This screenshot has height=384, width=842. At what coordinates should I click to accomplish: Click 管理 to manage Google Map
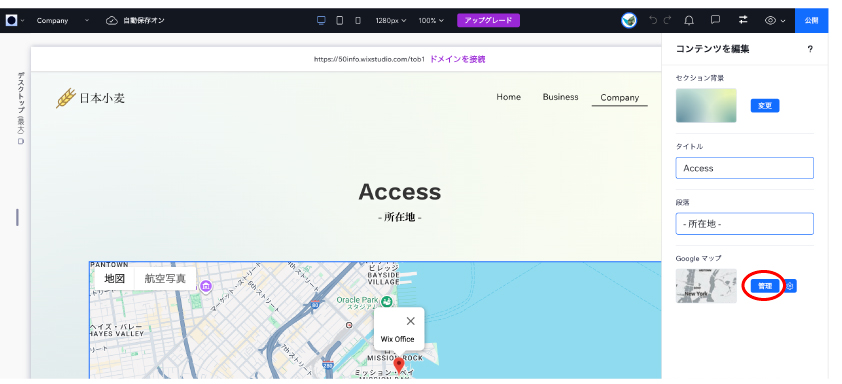[765, 286]
